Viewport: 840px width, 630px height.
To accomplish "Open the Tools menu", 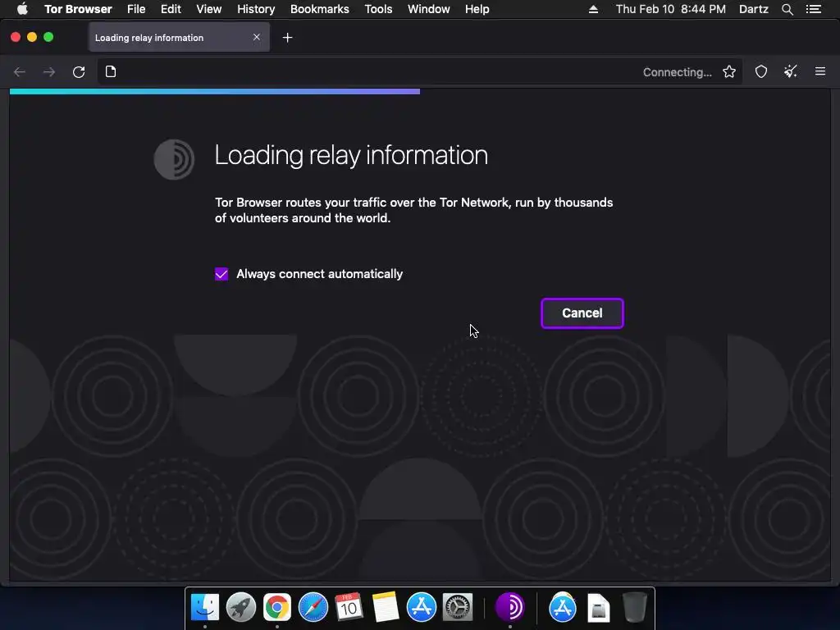I will 378,9.
